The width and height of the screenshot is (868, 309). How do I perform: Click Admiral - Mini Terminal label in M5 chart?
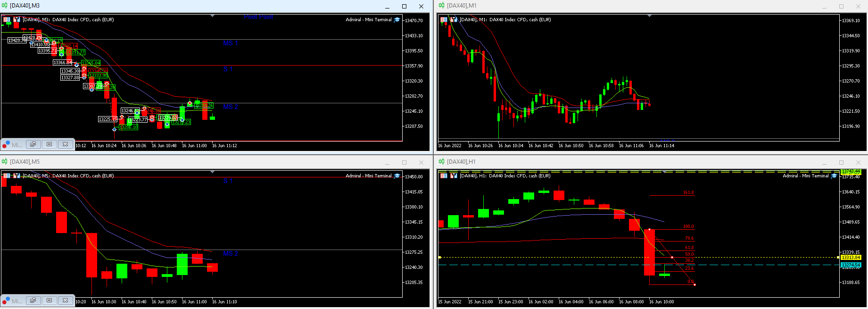369,176
